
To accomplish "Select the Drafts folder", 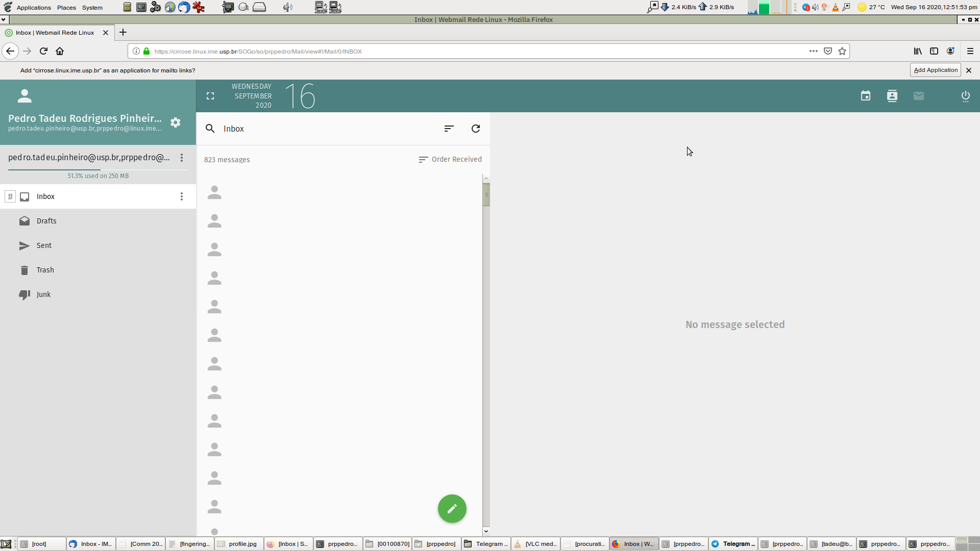I will coord(46,221).
